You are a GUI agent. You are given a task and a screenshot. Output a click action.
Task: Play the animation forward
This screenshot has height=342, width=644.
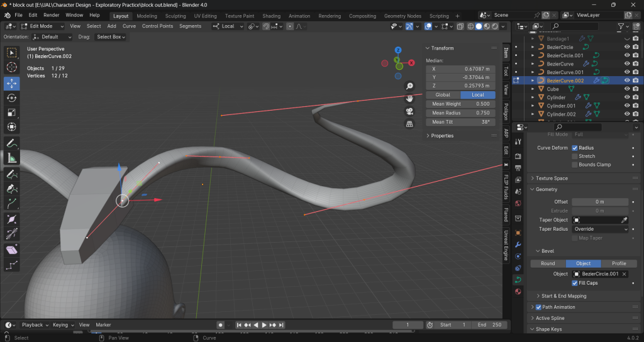tap(264, 325)
